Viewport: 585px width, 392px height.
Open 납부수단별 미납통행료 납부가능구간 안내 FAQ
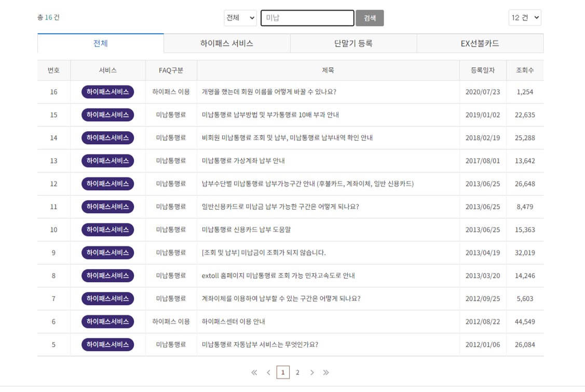coord(308,184)
